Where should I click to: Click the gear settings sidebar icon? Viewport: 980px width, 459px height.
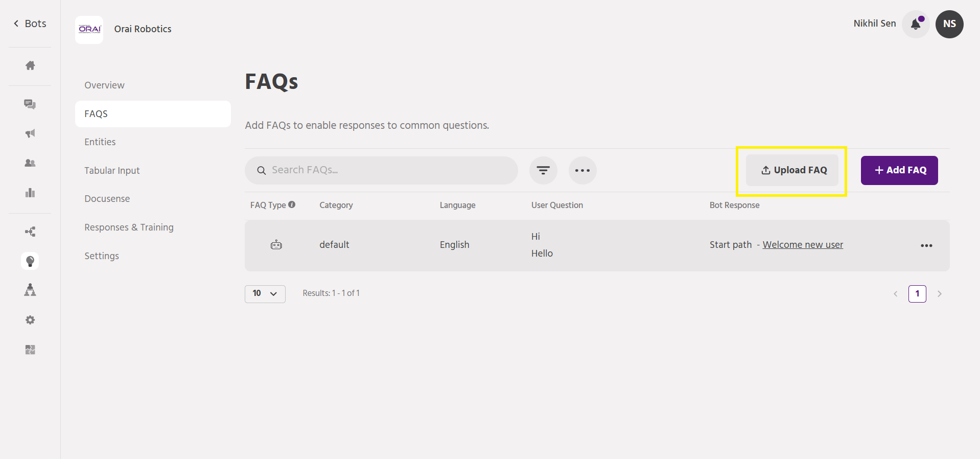[x=30, y=320]
